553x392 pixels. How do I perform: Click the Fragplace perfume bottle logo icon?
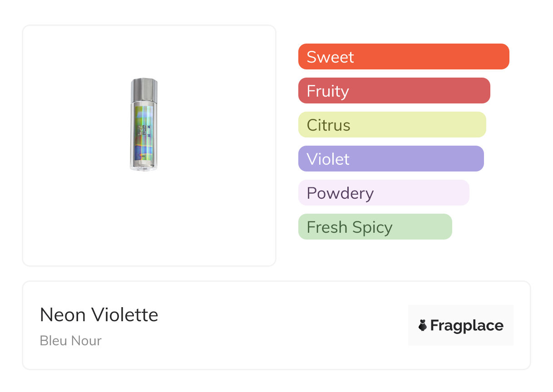point(423,325)
